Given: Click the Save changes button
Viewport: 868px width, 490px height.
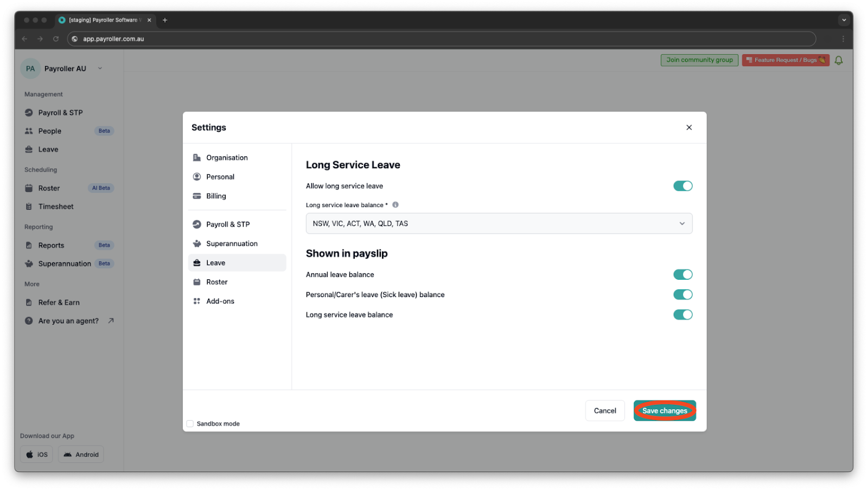Looking at the screenshot, I should (665, 410).
